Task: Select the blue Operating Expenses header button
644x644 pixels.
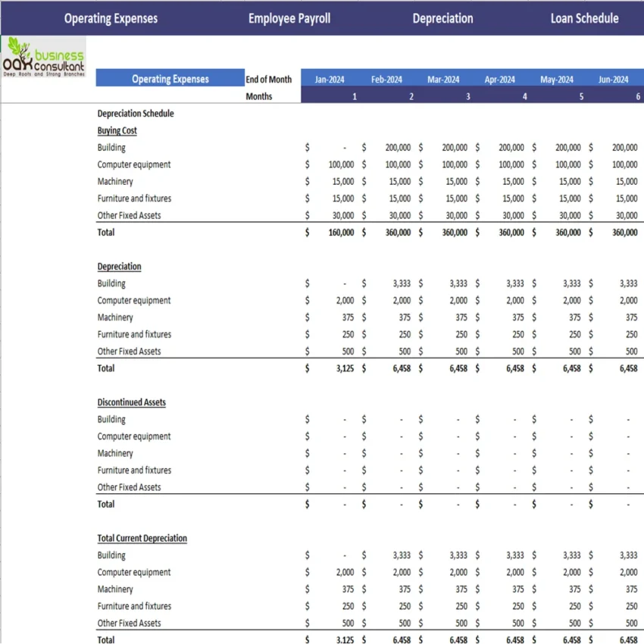Action: click(x=170, y=79)
